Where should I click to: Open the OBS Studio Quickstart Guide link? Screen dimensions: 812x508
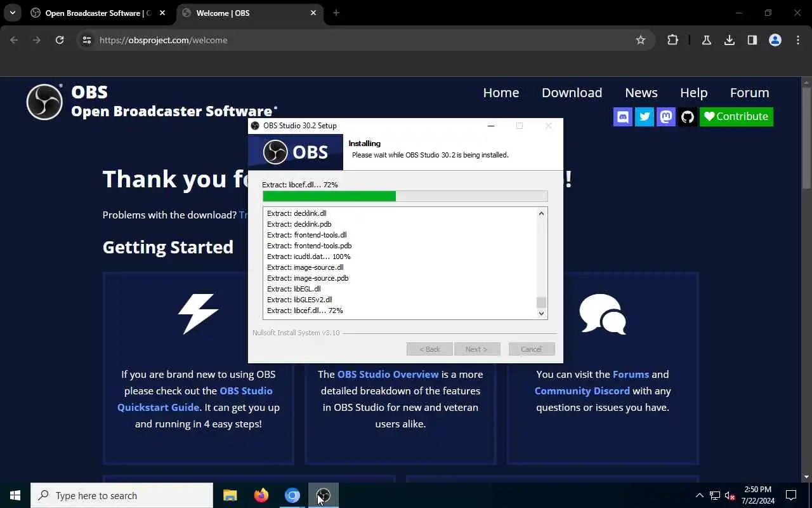click(x=195, y=399)
